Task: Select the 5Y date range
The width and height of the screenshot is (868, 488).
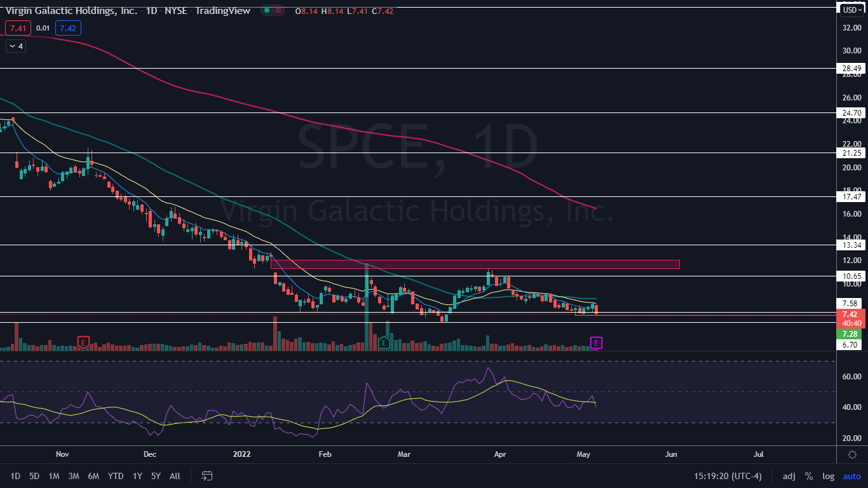Action: pyautogui.click(x=156, y=476)
